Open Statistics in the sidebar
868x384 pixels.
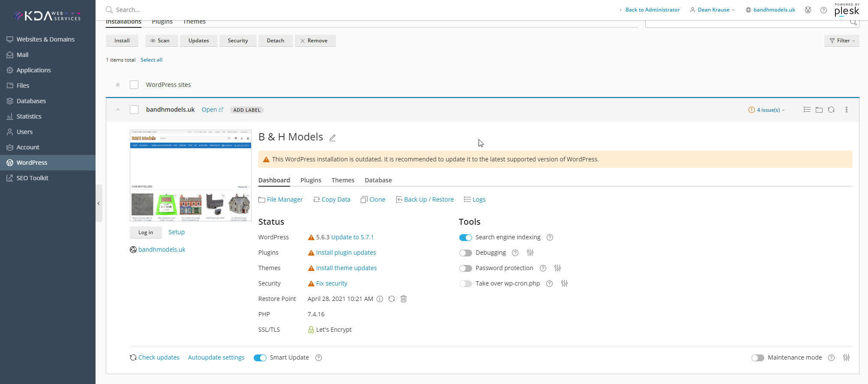click(x=48, y=116)
